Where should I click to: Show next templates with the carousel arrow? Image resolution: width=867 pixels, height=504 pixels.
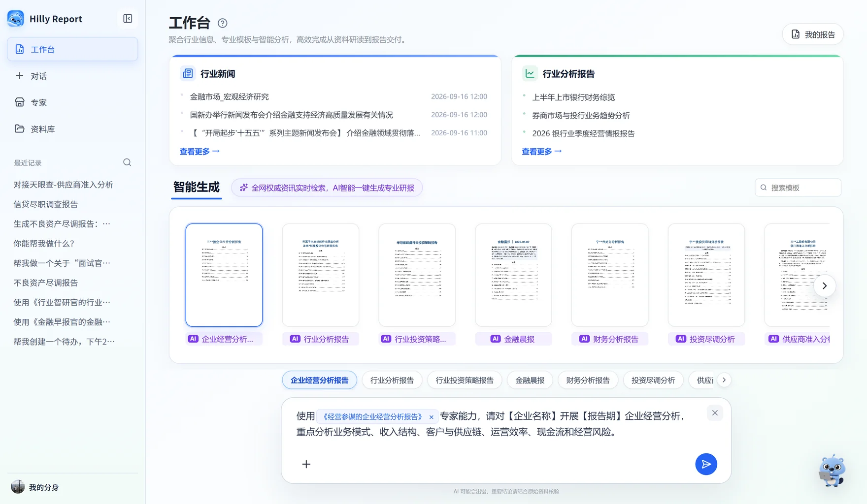[824, 286]
